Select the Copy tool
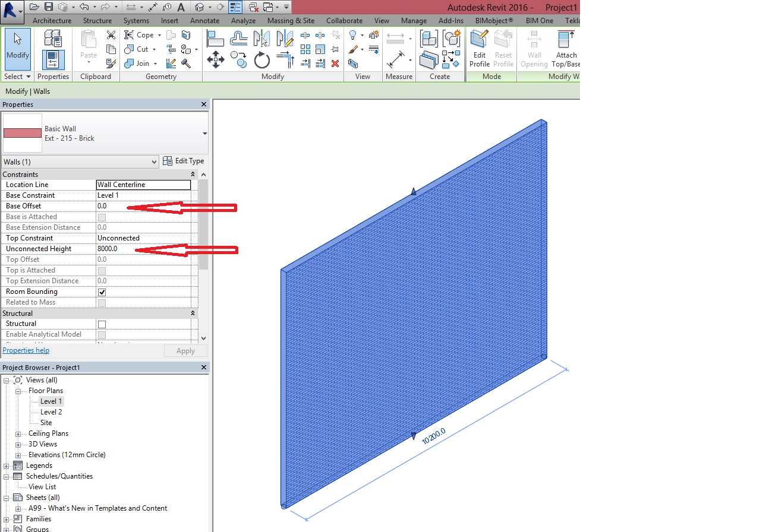This screenshot has height=532, width=769. (x=238, y=61)
